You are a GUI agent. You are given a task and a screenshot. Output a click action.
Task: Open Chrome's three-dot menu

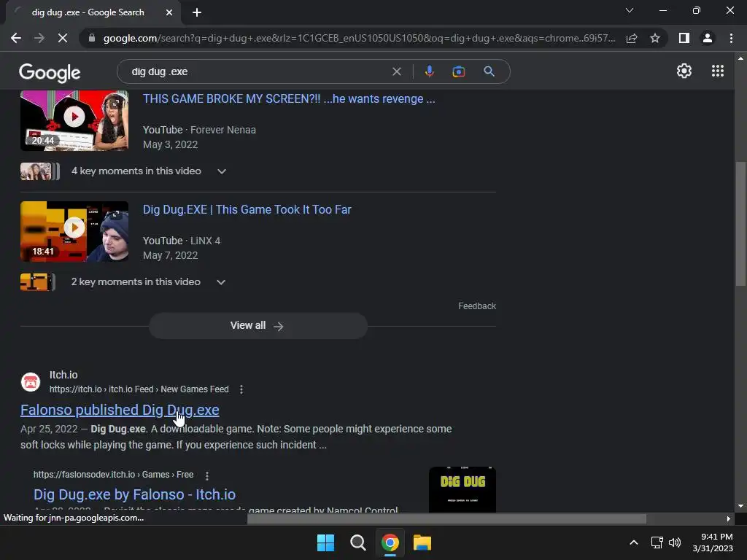pyautogui.click(x=731, y=38)
